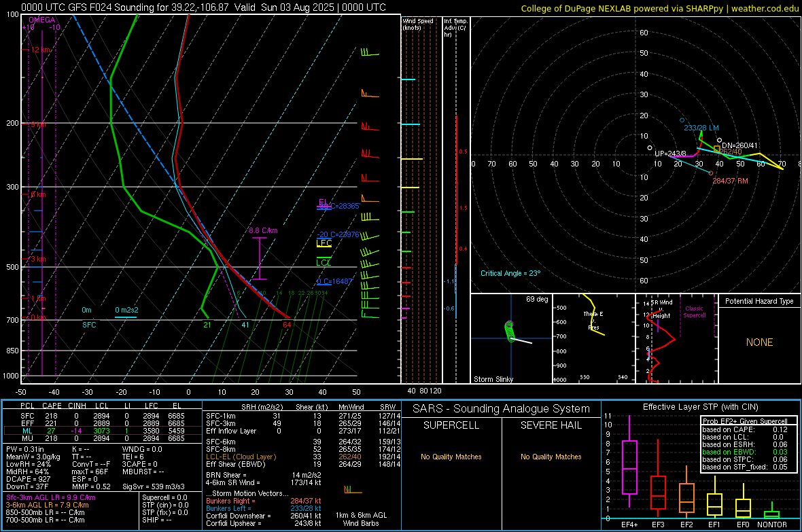
Task: Click the SUPERCELL column header in SARS
Action: (x=451, y=425)
